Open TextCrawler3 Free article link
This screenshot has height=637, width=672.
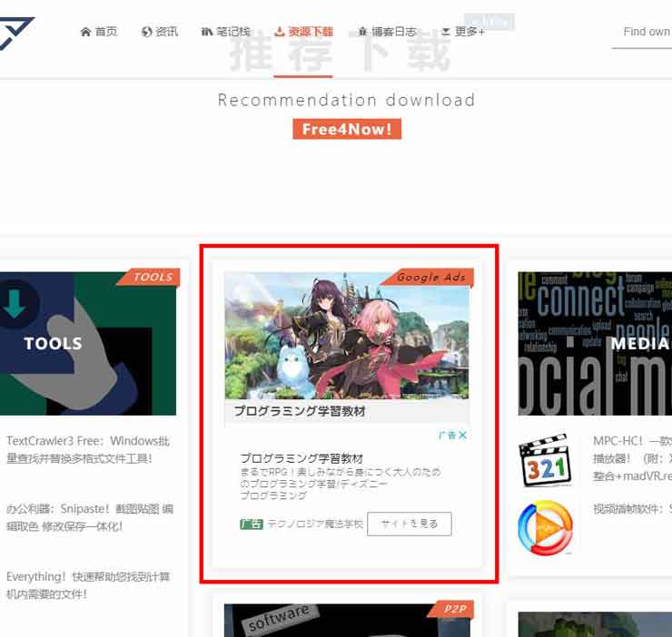88,449
